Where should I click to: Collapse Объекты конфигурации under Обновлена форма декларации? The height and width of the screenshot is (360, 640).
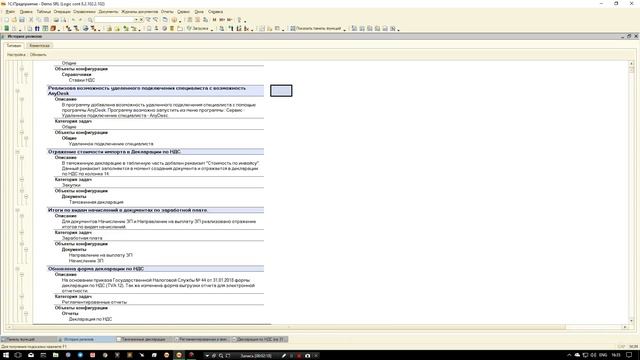click(x=22, y=308)
